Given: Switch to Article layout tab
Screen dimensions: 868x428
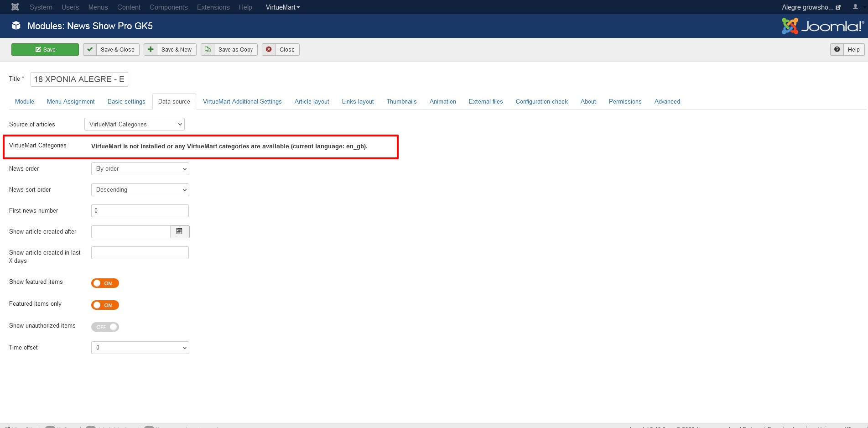Looking at the screenshot, I should click(312, 102).
